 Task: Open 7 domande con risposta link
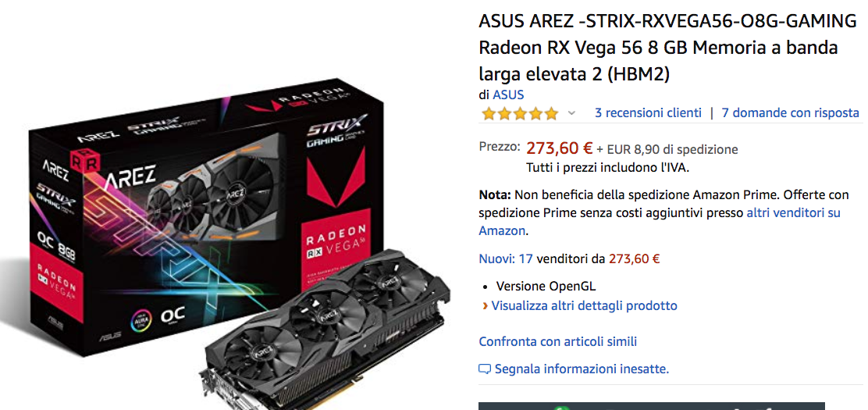791,113
